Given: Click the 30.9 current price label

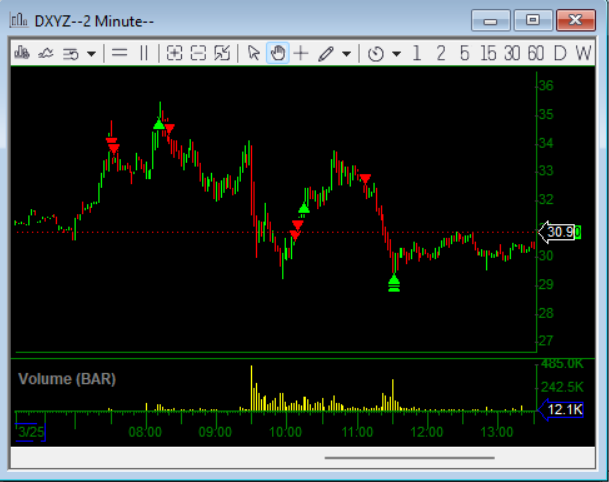Looking at the screenshot, I should point(559,232).
